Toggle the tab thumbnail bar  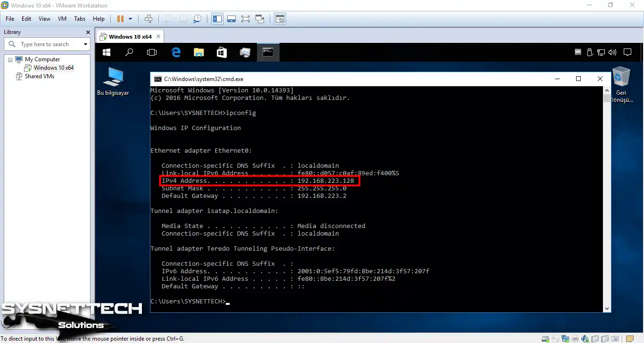click(231, 19)
